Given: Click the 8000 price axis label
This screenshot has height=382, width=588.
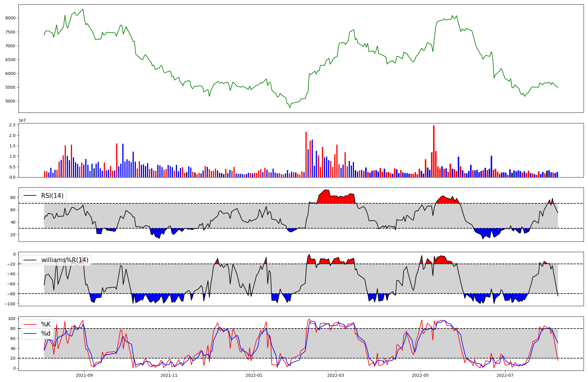Looking at the screenshot, I should pyautogui.click(x=10, y=18).
